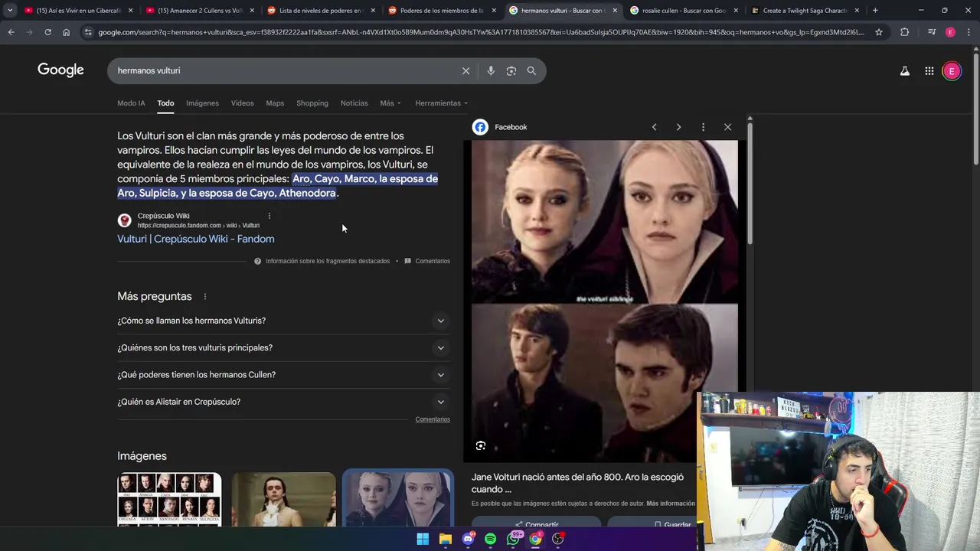Viewport: 980px width, 551px height.
Task: Click Comentarios under Más preguntas
Action: point(433,419)
